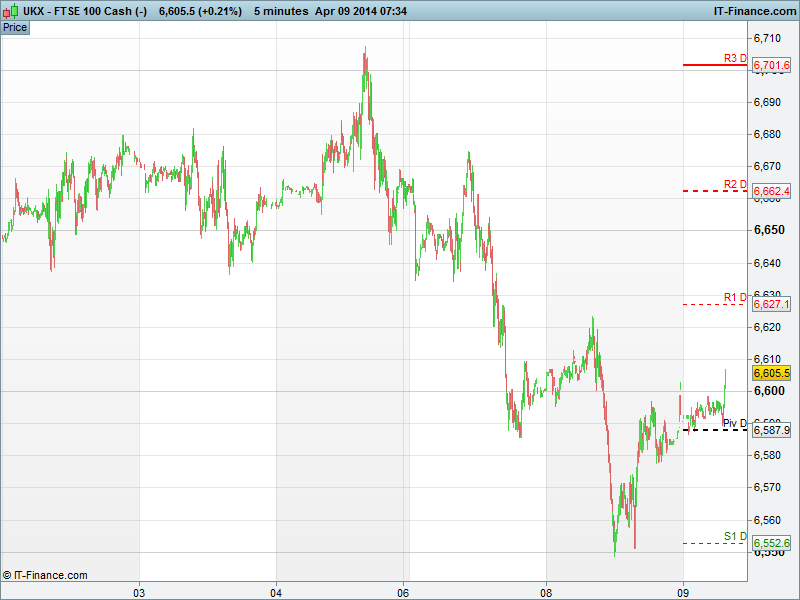800x600 pixels.
Task: Select the Price panel tab
Action: point(15,27)
